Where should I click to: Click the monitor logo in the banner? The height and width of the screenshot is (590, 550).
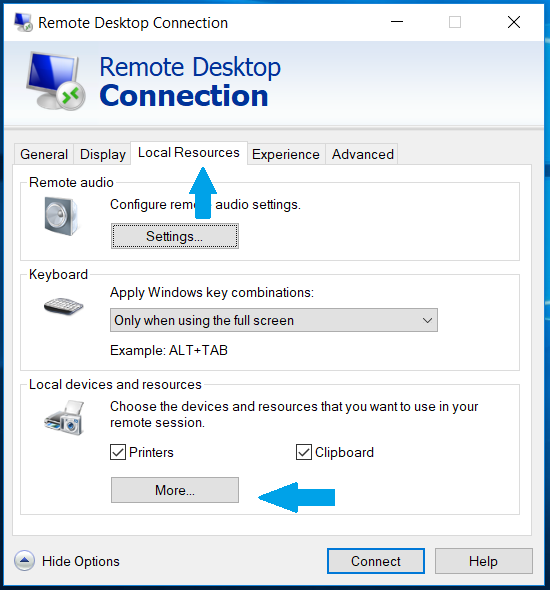(x=56, y=81)
